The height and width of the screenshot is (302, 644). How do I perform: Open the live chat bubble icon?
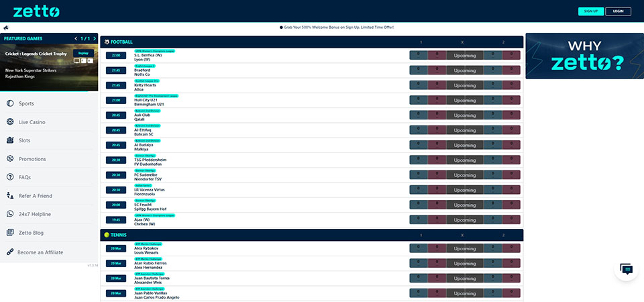626,270
